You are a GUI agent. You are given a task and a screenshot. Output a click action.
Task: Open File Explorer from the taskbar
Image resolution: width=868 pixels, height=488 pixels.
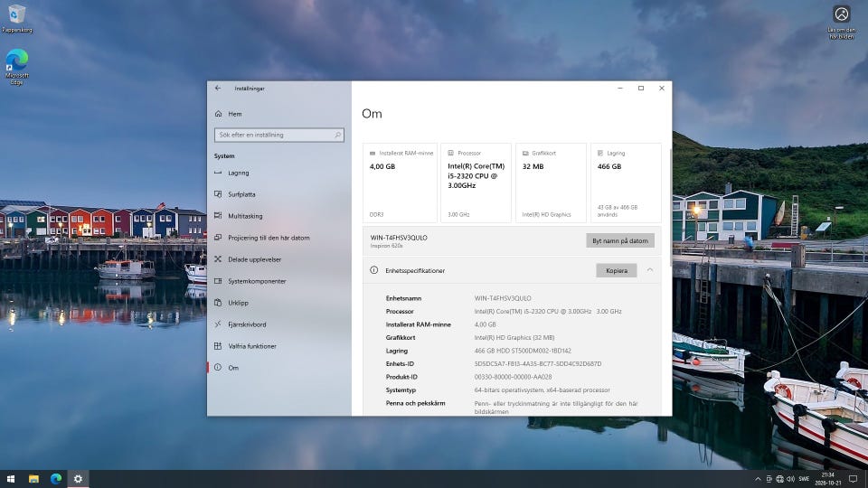click(33, 479)
